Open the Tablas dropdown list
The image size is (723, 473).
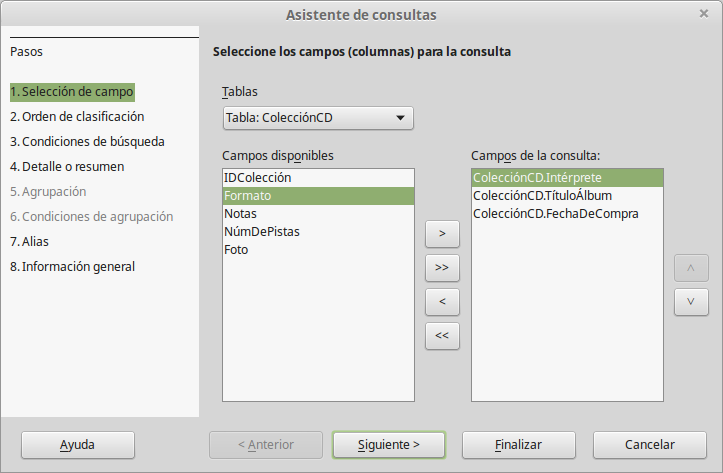(x=318, y=118)
